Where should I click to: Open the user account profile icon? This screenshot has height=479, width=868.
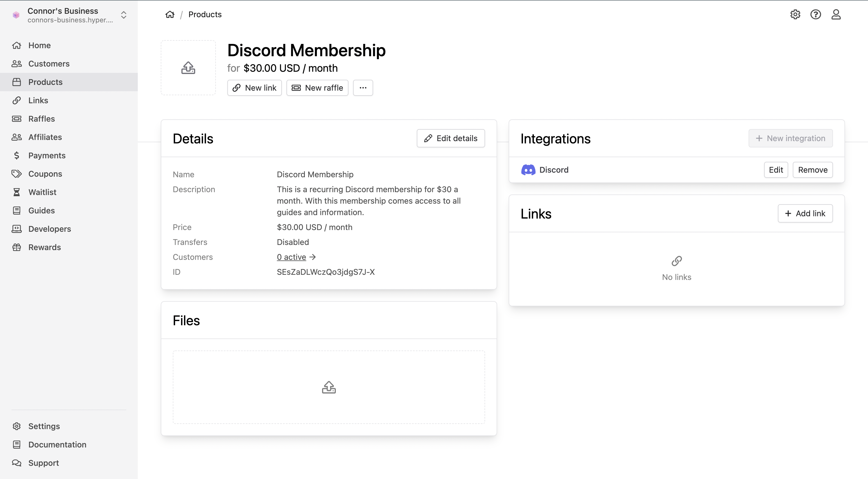click(836, 14)
